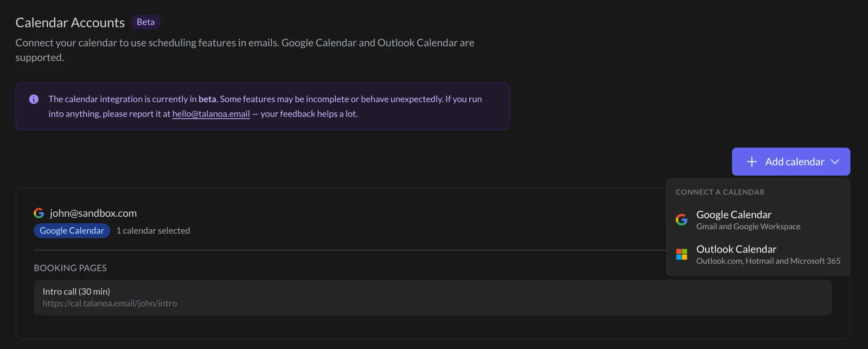Click the Beta badge near title
This screenshot has width=868, height=349.
tap(145, 22)
